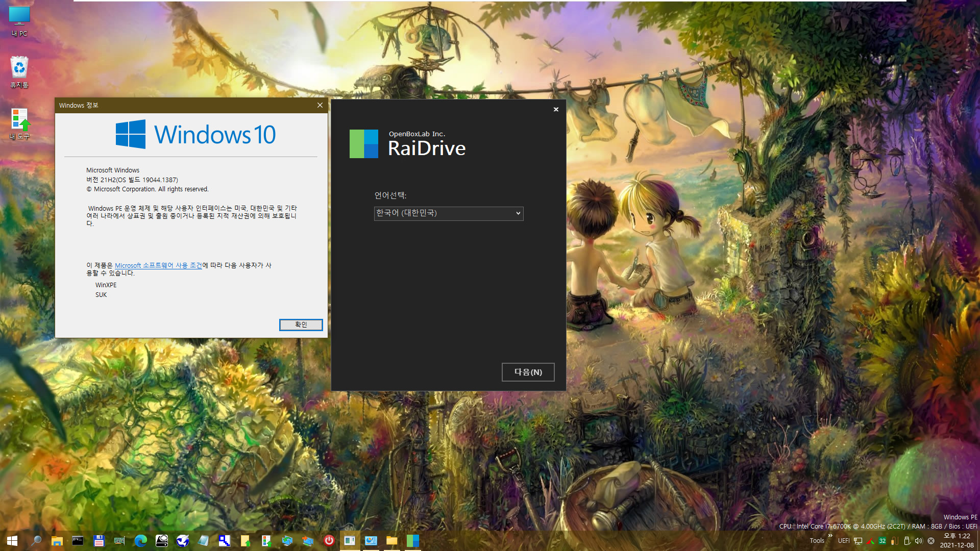Open the Command Prompt taskbar icon
The height and width of the screenshot is (551, 980).
(x=78, y=540)
